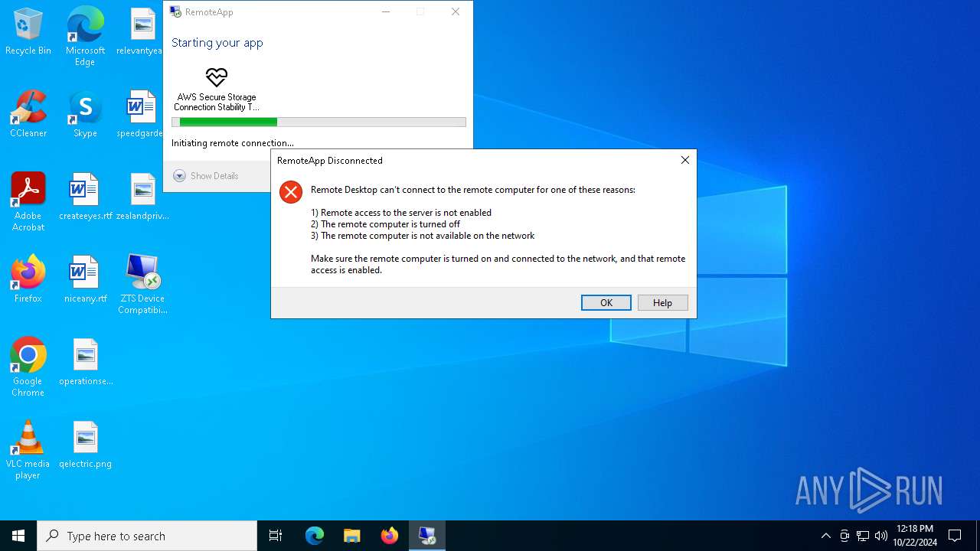Show hidden tray icons chevron

click(825, 536)
